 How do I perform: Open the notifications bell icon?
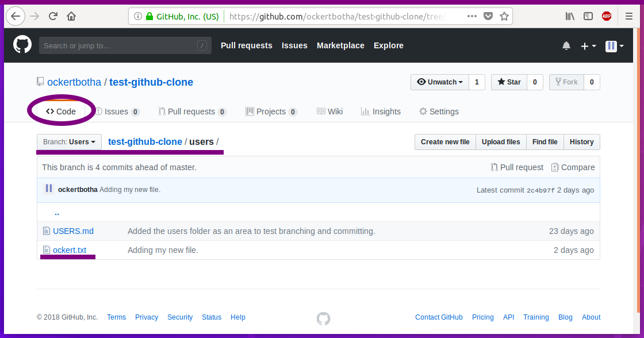(566, 46)
